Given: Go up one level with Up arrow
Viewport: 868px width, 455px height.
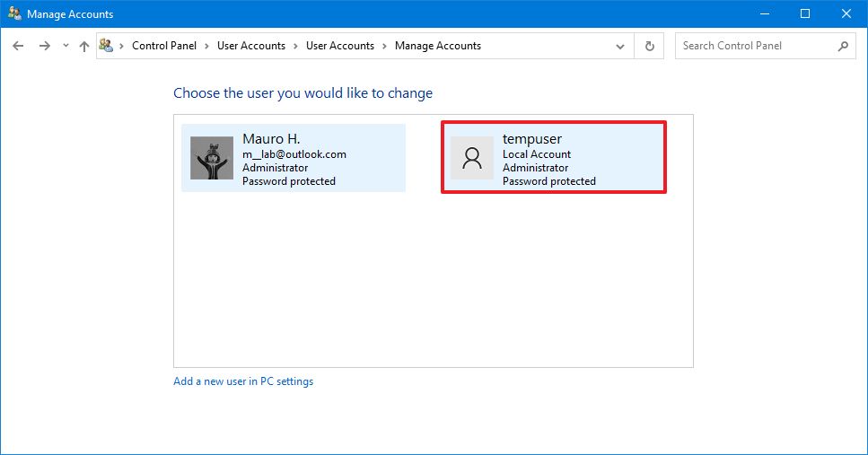Looking at the screenshot, I should (84, 46).
